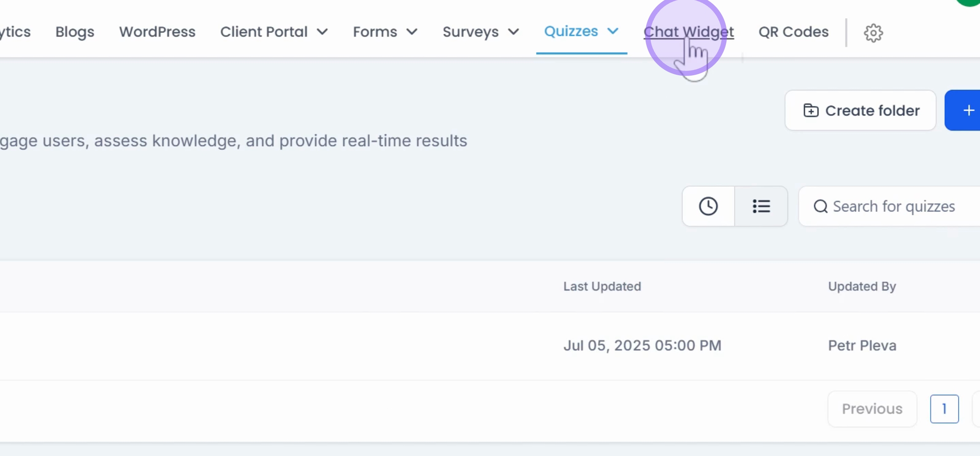
Task: Open the QR Codes tab
Action: 793,32
